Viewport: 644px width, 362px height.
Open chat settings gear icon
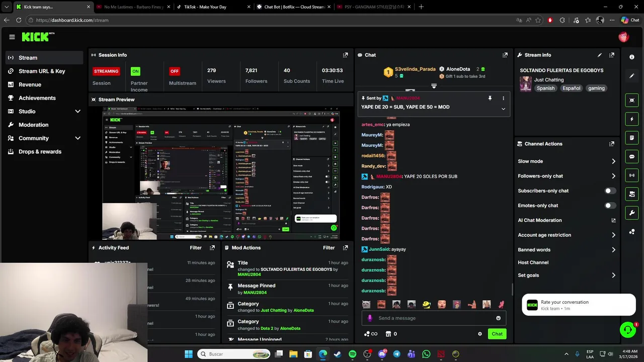pyautogui.click(x=479, y=334)
